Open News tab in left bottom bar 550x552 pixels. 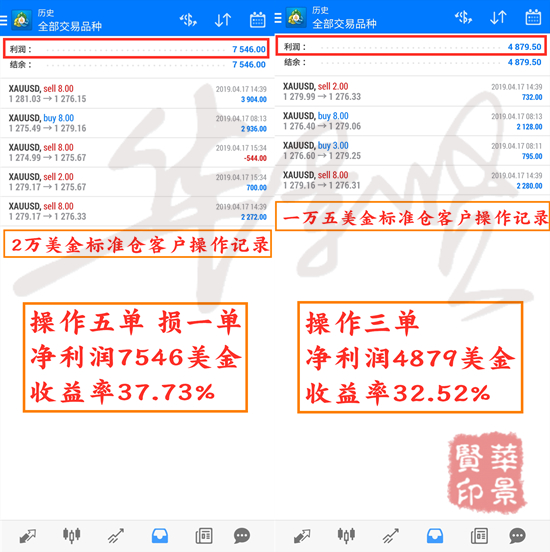click(x=204, y=536)
